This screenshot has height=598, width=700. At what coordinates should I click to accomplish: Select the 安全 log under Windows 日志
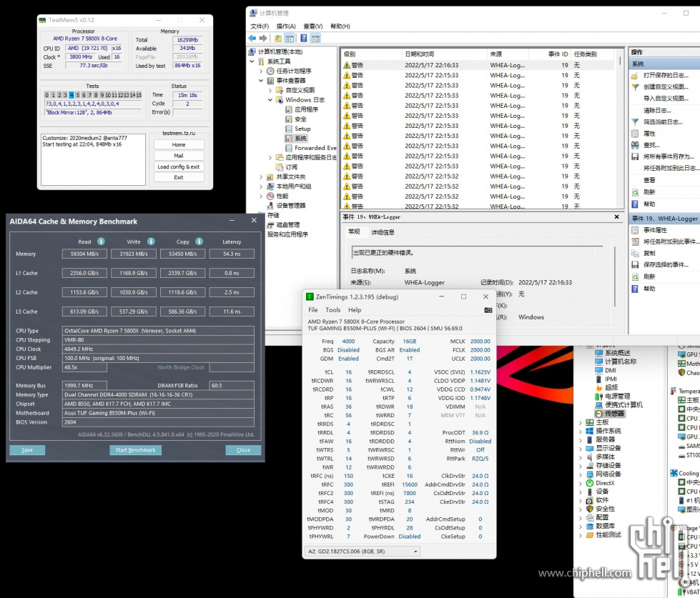296,119
